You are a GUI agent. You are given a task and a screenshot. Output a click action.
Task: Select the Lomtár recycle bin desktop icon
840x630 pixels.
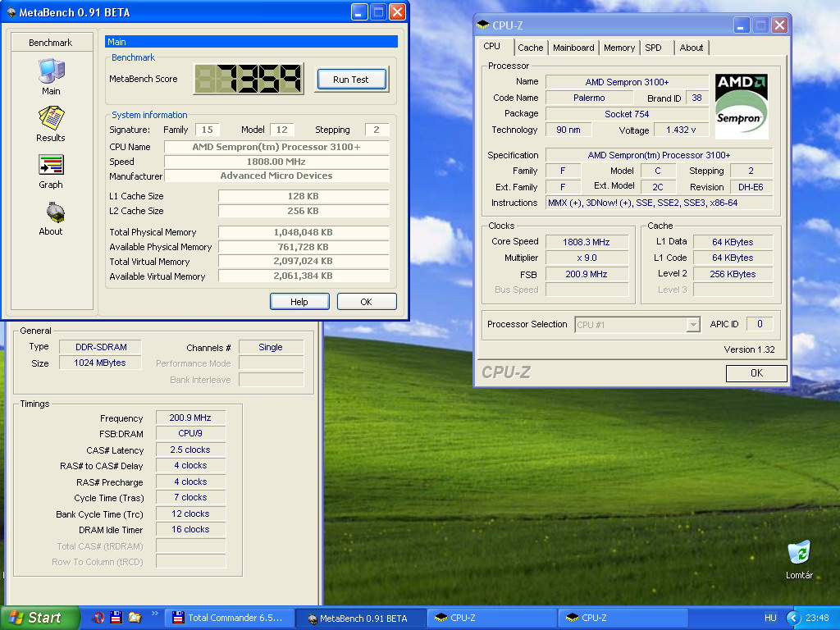[x=799, y=559]
